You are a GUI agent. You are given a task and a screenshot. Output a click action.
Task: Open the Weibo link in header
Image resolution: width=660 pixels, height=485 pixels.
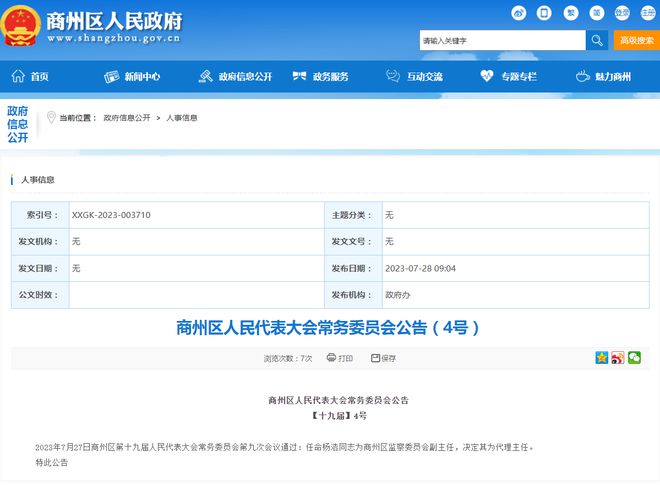pyautogui.click(x=519, y=13)
